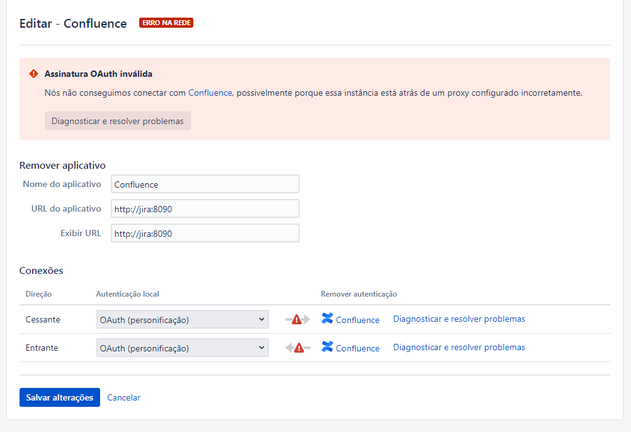Click the Remover aplicativo section heading

coord(62,165)
